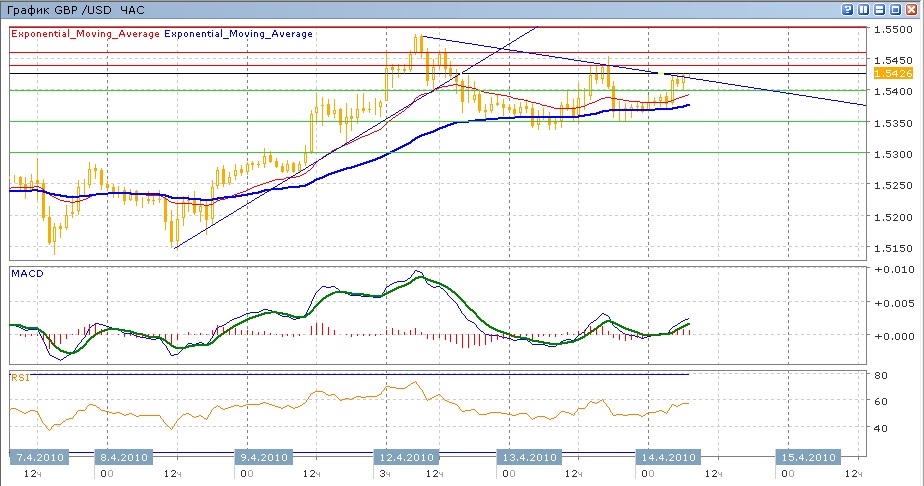Select the 8.4.2010 date marker

124,457
